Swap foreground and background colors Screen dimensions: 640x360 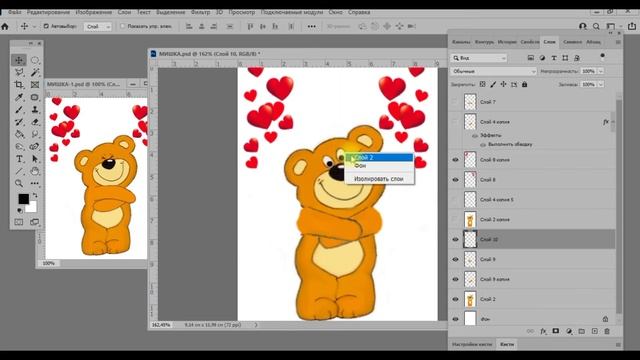pos(35,196)
